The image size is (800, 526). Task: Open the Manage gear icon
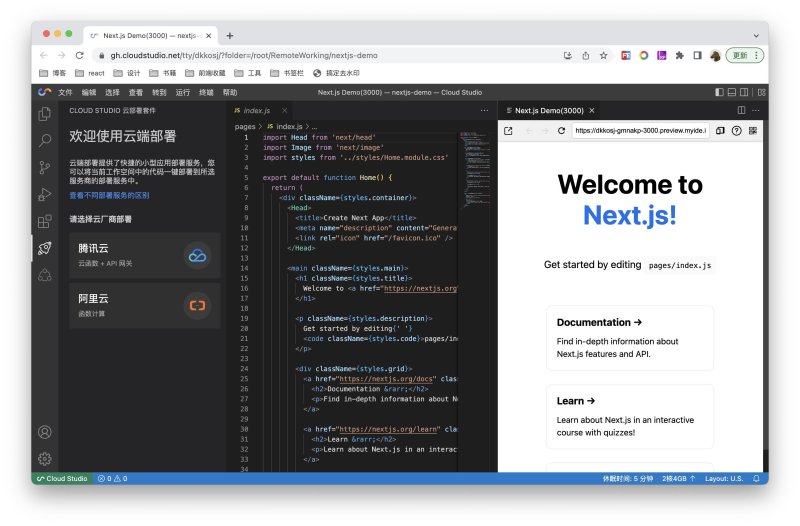(45, 459)
